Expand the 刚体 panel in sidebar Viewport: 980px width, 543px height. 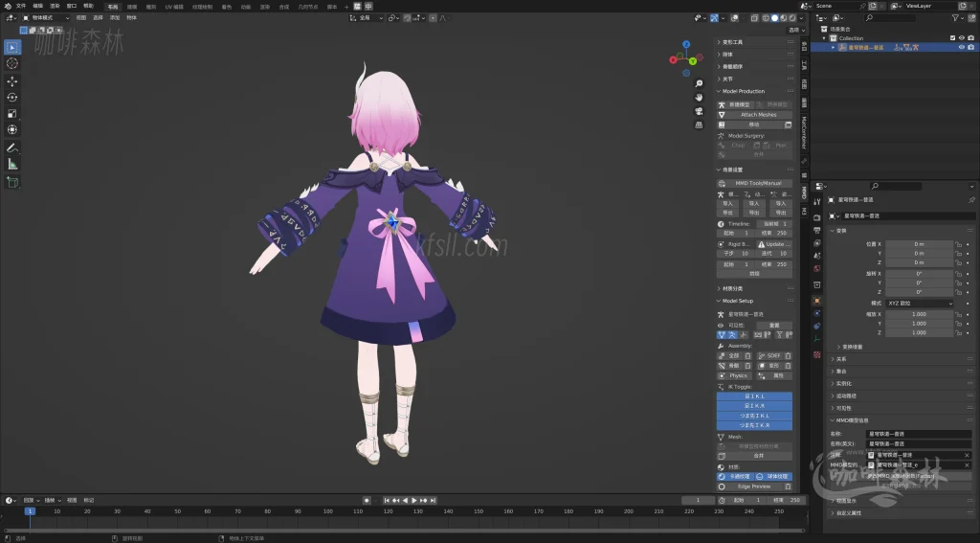pos(727,55)
